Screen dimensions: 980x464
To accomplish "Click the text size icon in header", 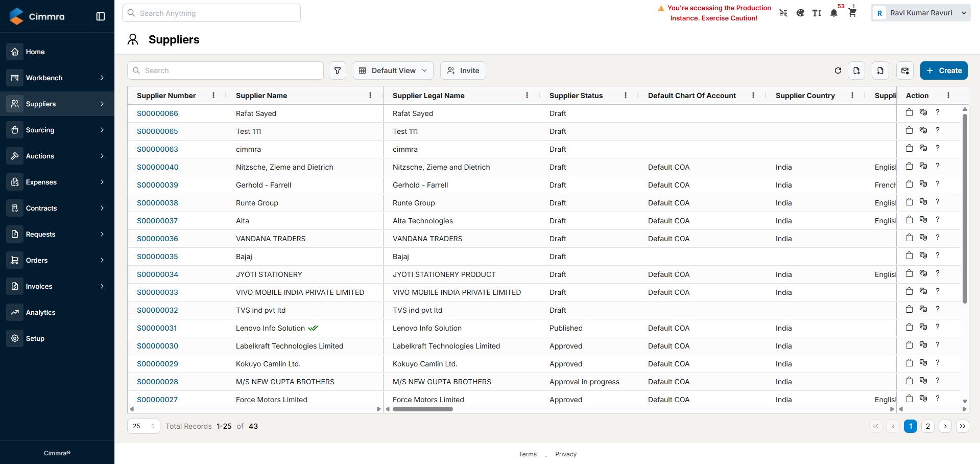I will 817,13.
